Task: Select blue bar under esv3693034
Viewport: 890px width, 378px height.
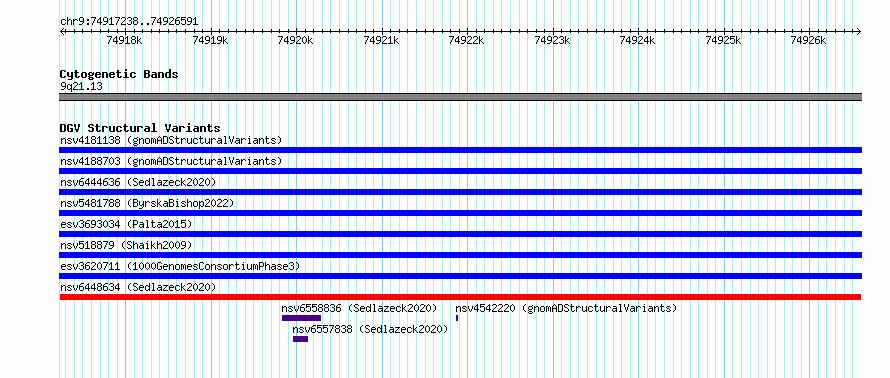Action: [x=460, y=234]
